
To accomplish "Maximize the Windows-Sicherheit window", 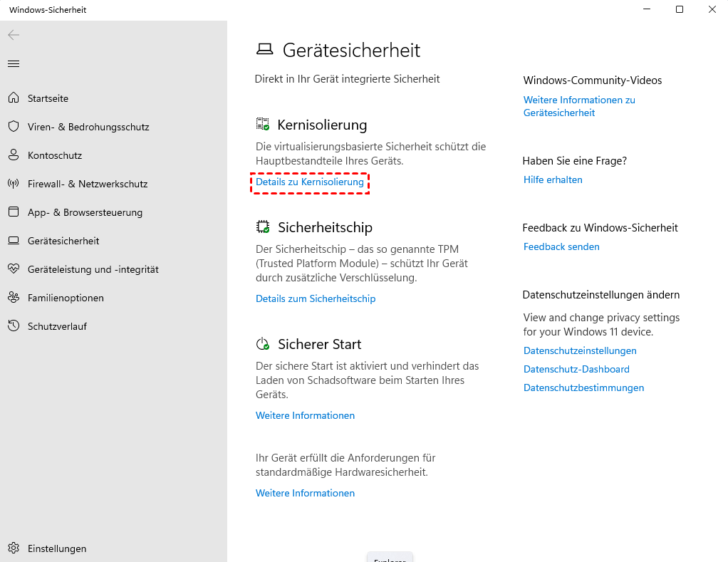I will tap(680, 9).
